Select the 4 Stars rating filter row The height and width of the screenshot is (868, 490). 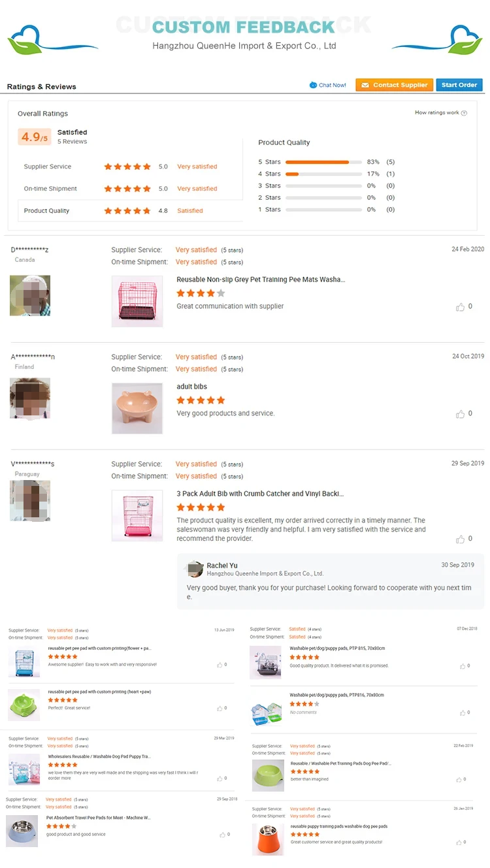pyautogui.click(x=326, y=174)
